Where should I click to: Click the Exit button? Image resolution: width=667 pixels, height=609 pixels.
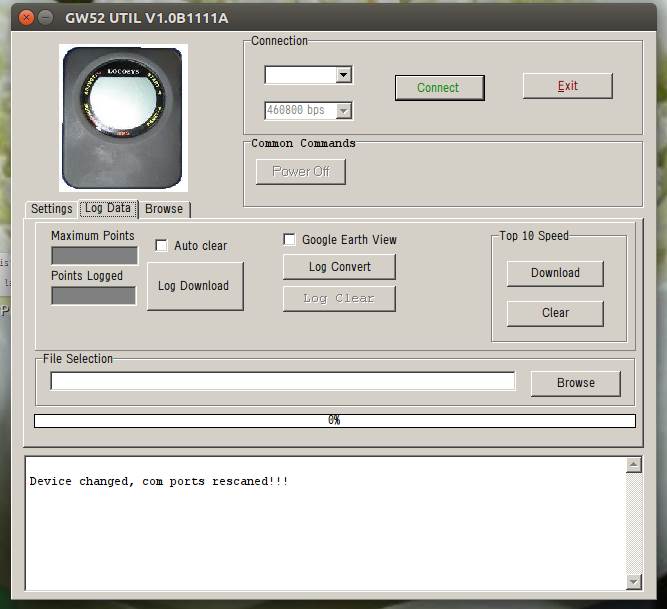[x=568, y=86]
